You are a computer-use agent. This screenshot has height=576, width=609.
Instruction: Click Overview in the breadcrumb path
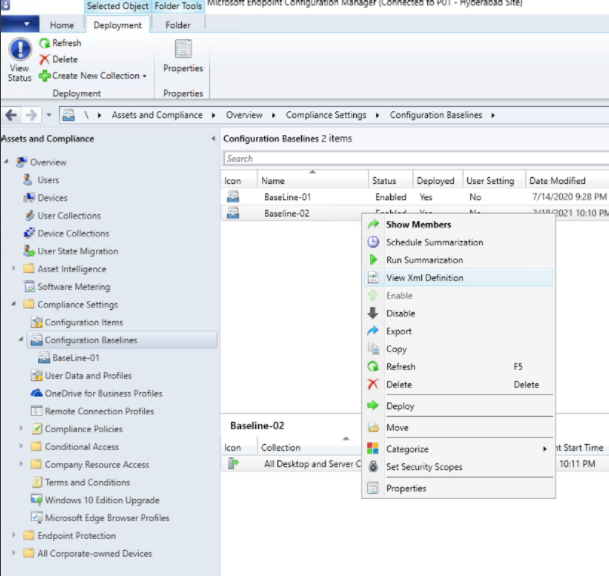pos(244,115)
